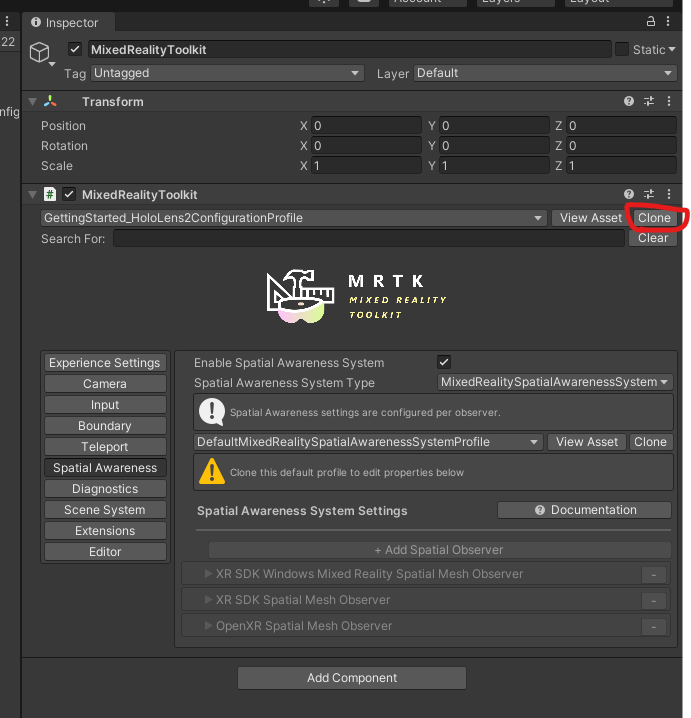Open Transform component context menu
Screen dimensions: 691x718
pos(669,101)
